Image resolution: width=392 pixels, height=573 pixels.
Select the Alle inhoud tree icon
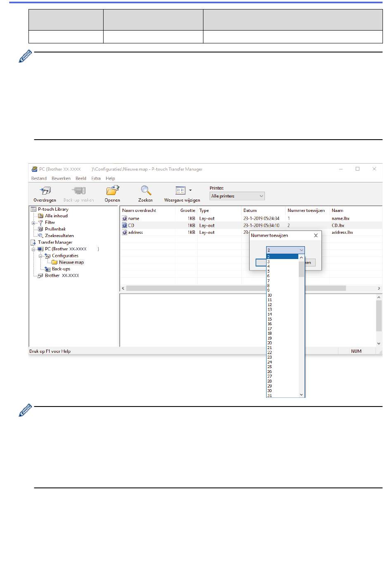click(x=40, y=216)
